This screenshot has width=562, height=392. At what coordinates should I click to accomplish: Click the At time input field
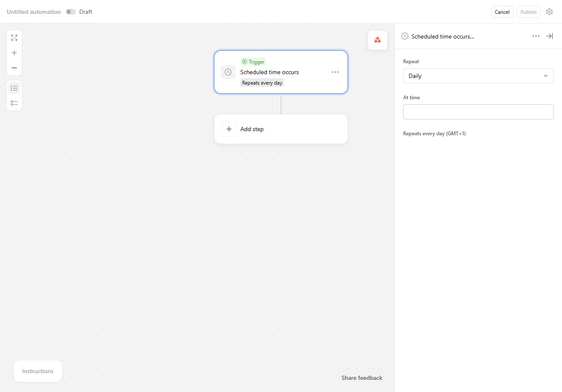(478, 112)
